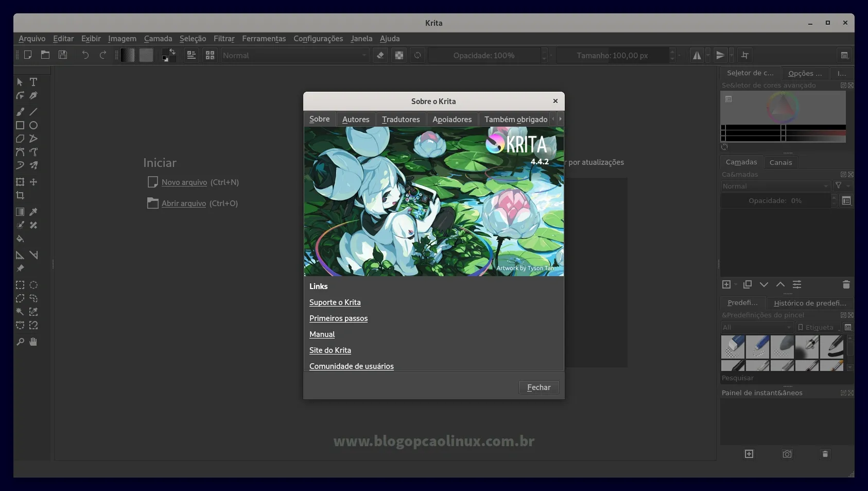Select the Freehand Brush tool
The image size is (868, 491).
[x=20, y=112]
